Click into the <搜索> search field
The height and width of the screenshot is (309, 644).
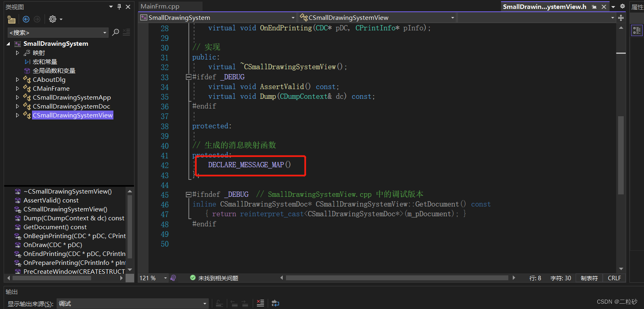(55, 32)
